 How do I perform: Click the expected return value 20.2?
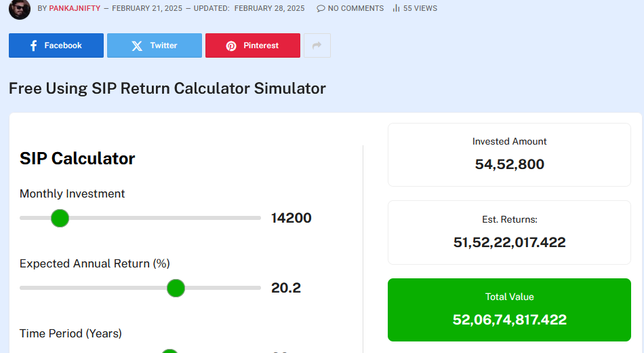click(x=285, y=288)
